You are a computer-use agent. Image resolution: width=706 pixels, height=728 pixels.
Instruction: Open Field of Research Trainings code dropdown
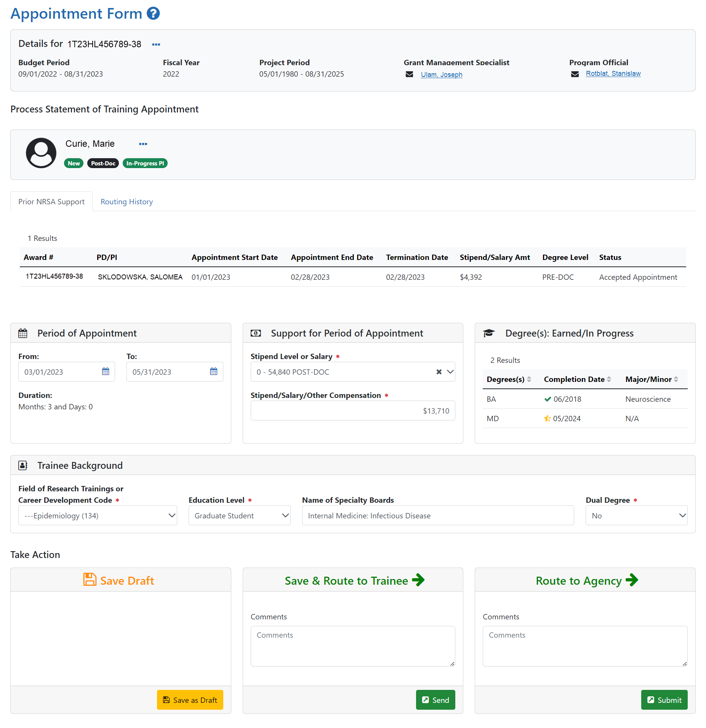(x=98, y=515)
